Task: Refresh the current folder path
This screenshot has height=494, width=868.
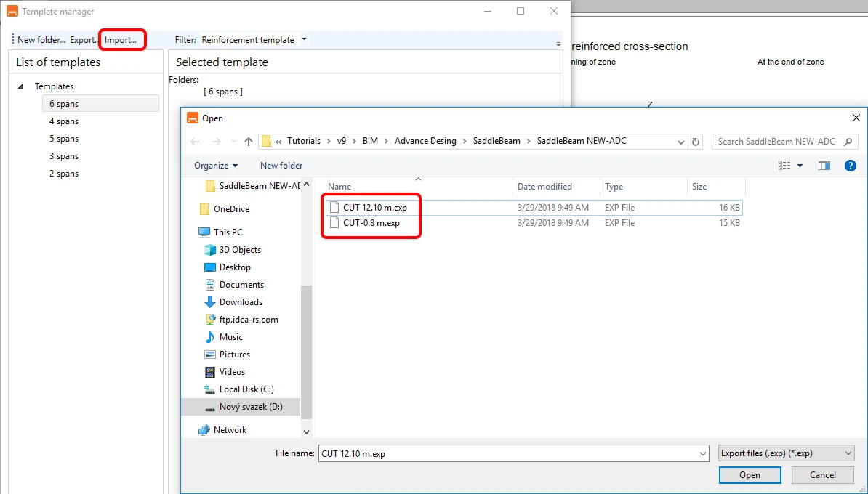Action: click(x=696, y=142)
